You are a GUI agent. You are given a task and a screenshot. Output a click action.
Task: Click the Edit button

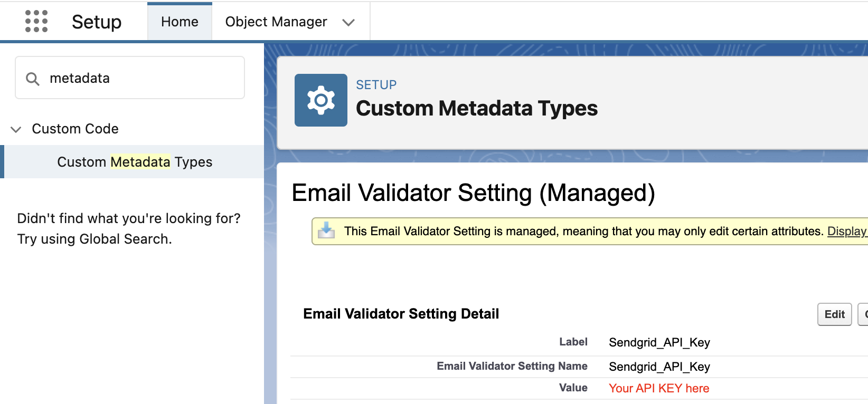[x=834, y=314]
